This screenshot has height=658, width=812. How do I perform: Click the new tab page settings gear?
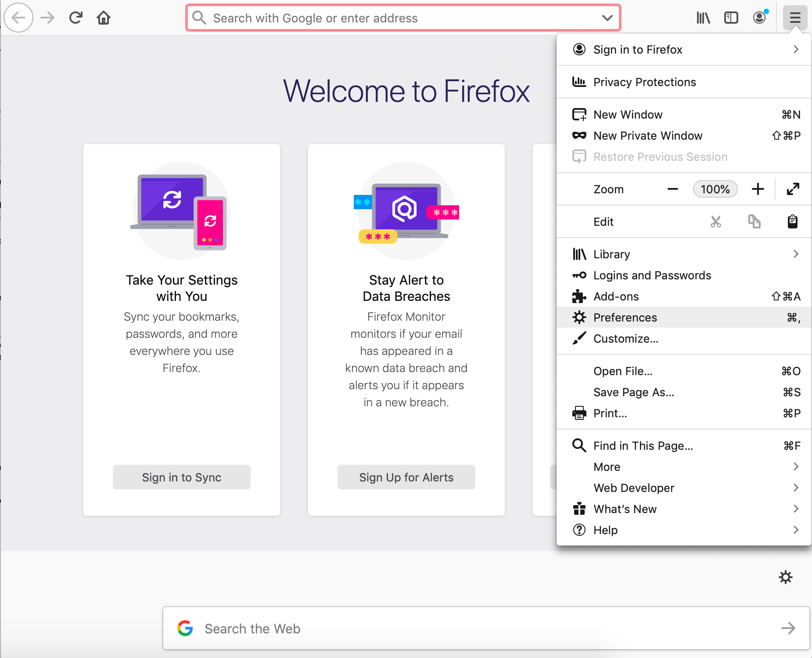click(786, 577)
